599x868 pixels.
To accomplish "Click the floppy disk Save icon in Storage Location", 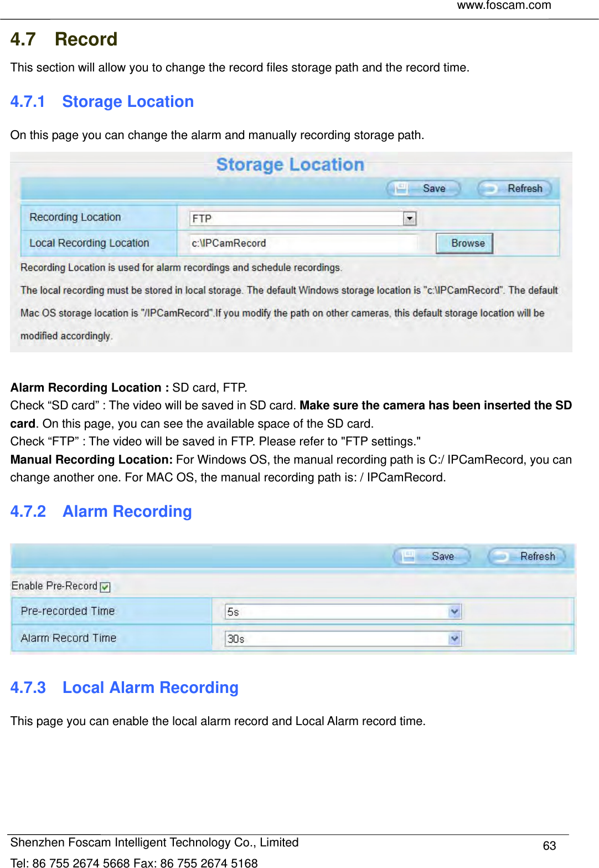I will [x=401, y=188].
